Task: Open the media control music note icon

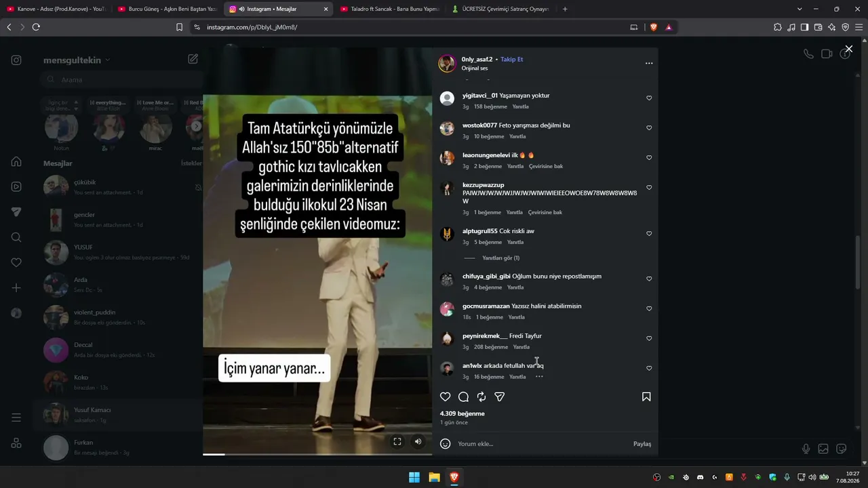Action: point(791,27)
